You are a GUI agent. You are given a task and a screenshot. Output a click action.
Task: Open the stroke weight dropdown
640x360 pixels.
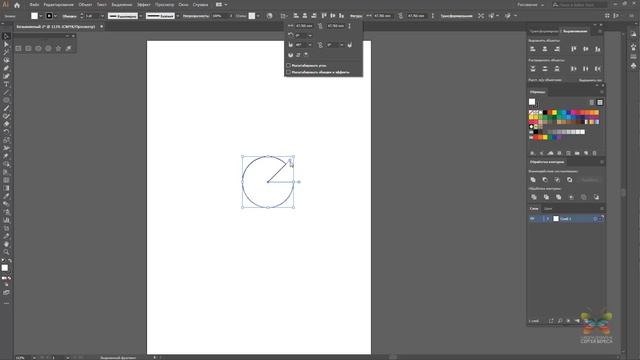102,16
